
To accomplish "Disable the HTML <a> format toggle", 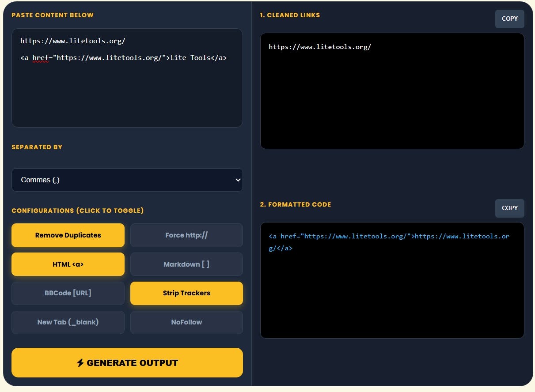I will 68,264.
